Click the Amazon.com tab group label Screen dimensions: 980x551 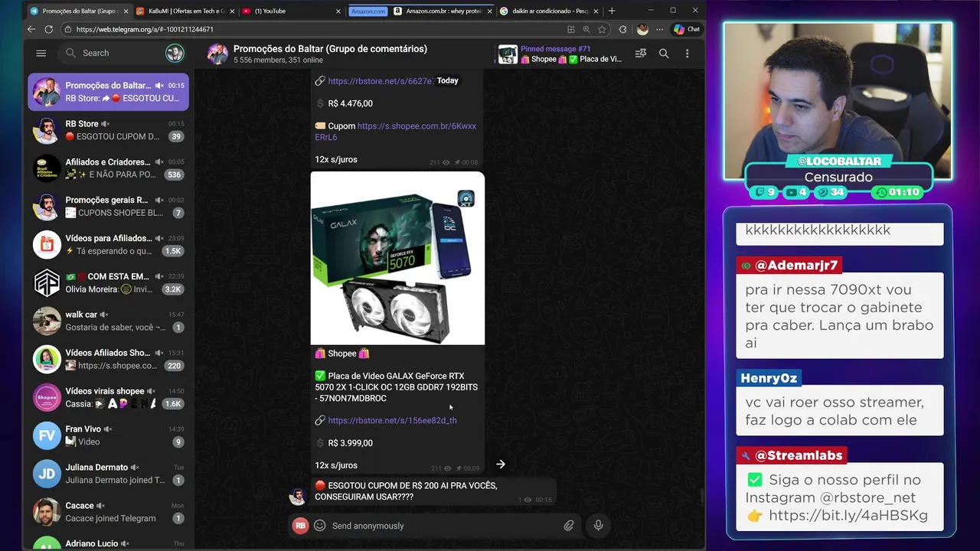(368, 11)
